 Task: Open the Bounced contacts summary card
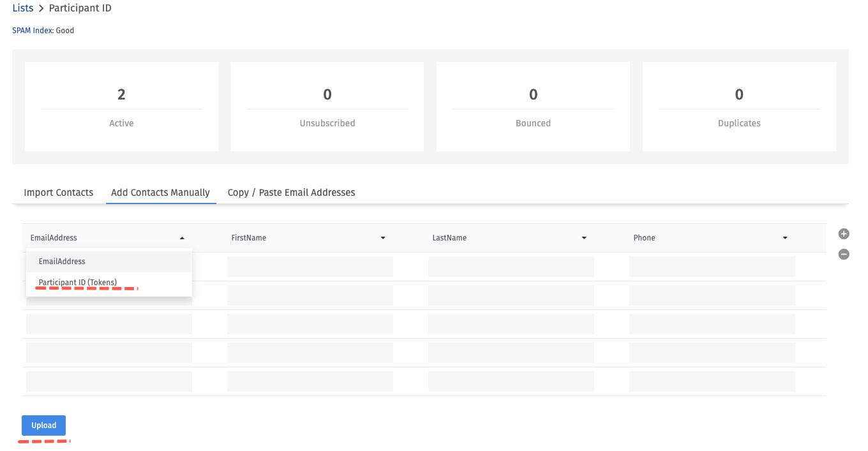click(x=533, y=106)
